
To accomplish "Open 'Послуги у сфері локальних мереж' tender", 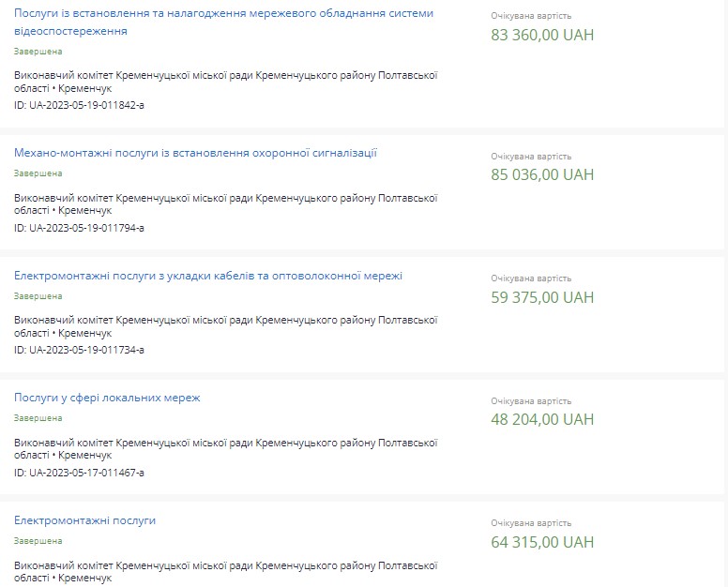I will coord(107,398).
